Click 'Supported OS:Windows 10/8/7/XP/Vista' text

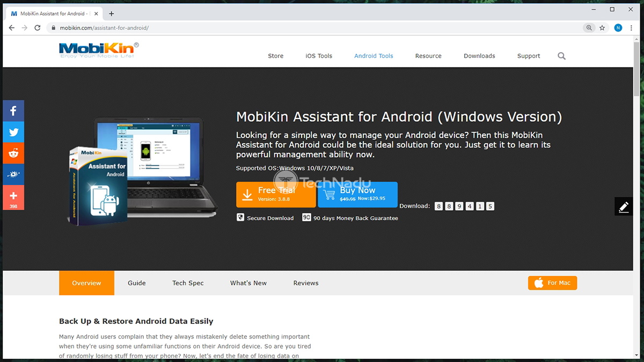(295, 168)
